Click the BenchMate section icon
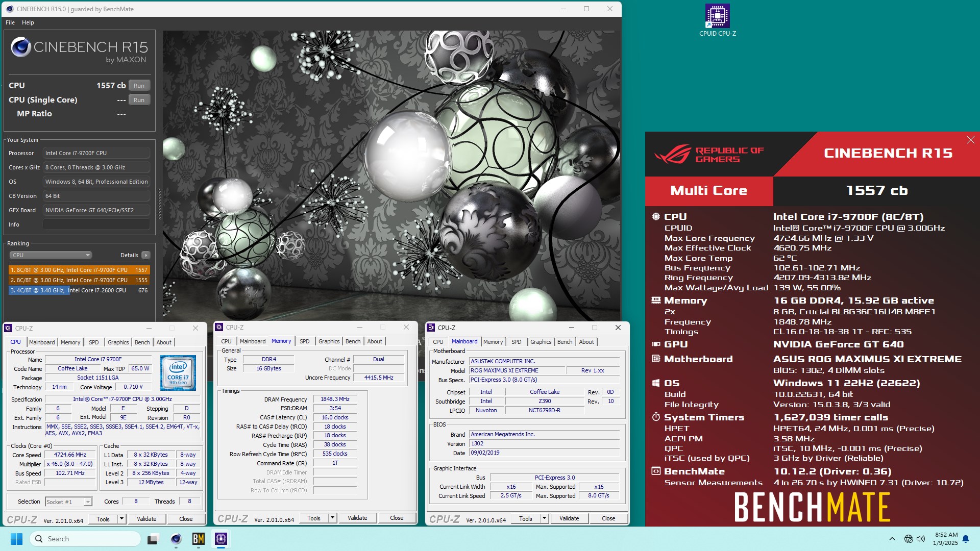 (656, 471)
